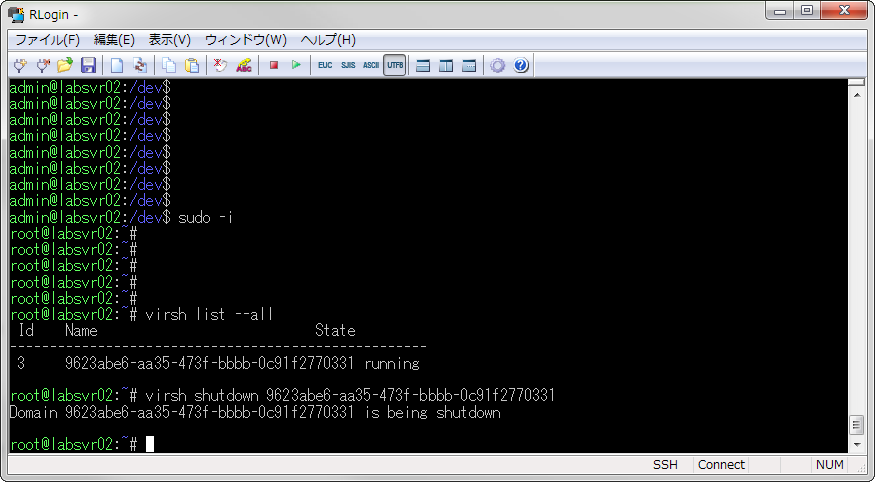
Task: Close the RLogin window
Action: (x=844, y=11)
